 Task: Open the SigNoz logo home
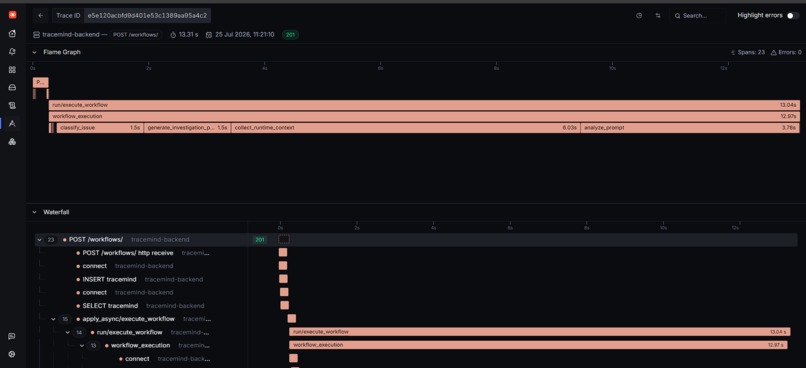(x=12, y=15)
